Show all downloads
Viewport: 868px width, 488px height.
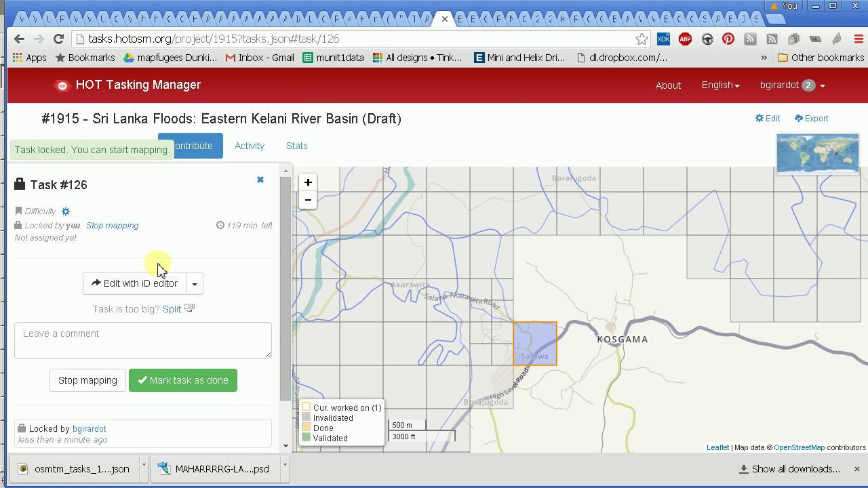point(790,468)
